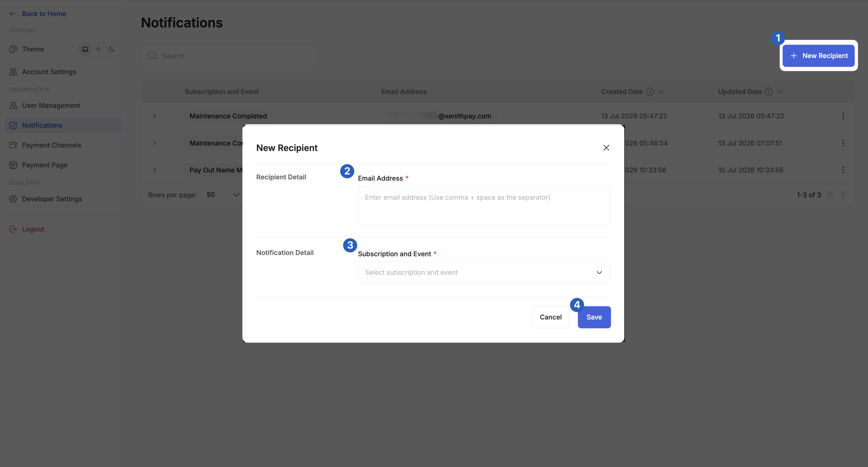This screenshot has width=868, height=467.
Task: Click the Maintenance Completed tag in first row
Action: coord(228,116)
